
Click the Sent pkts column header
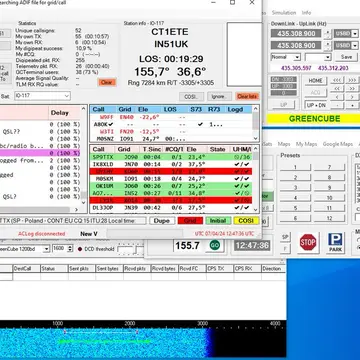pyautogui.click(x=81, y=268)
